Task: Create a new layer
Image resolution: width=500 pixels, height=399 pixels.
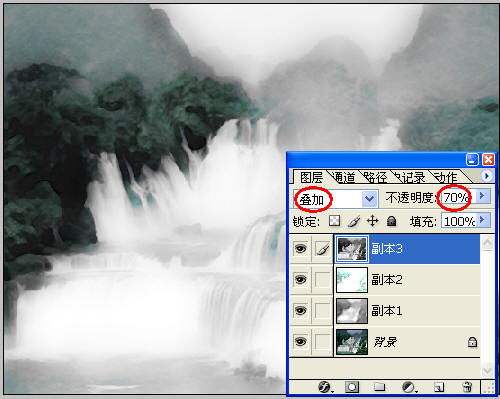Action: tap(439, 387)
